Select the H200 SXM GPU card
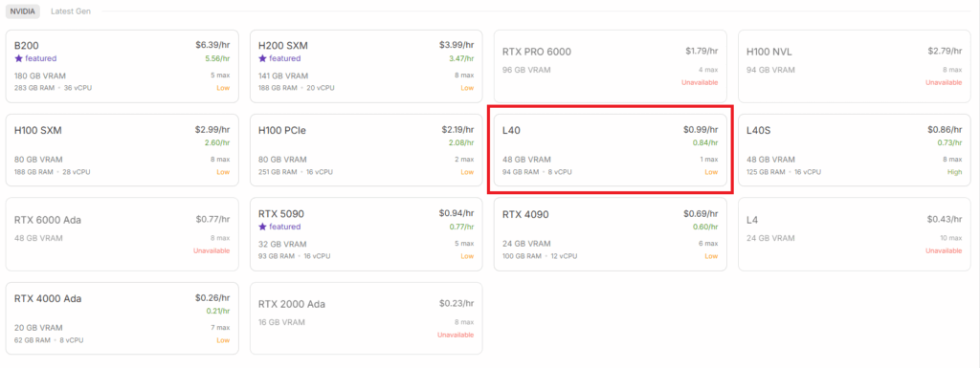 (x=367, y=66)
